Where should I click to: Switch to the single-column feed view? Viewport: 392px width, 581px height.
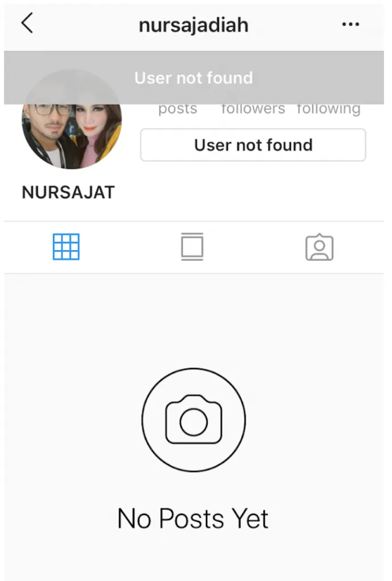[x=192, y=247]
